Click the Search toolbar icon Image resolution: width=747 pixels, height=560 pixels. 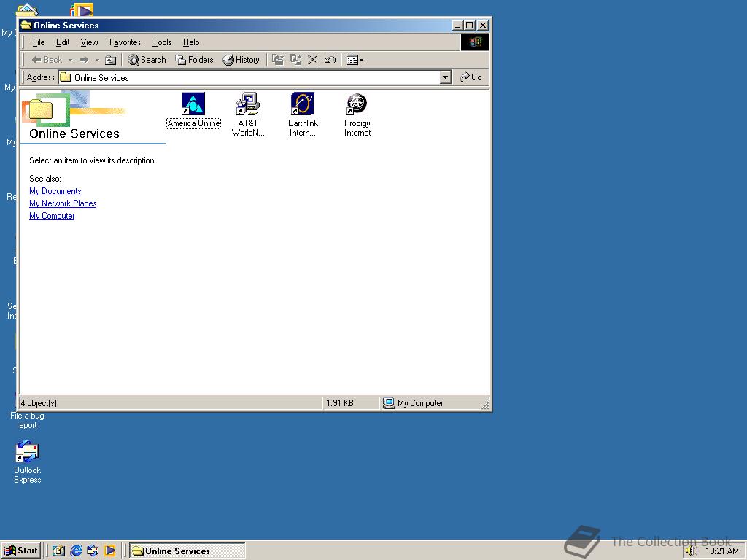(x=146, y=60)
